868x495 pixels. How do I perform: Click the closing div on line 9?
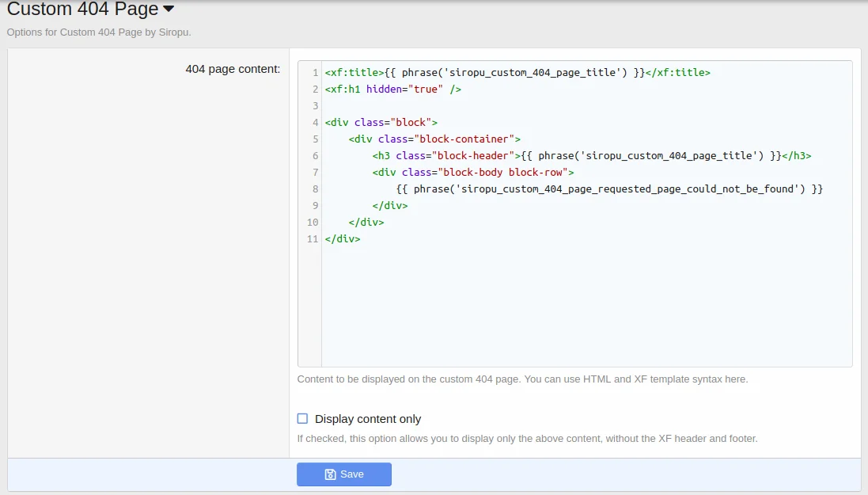[390, 206]
